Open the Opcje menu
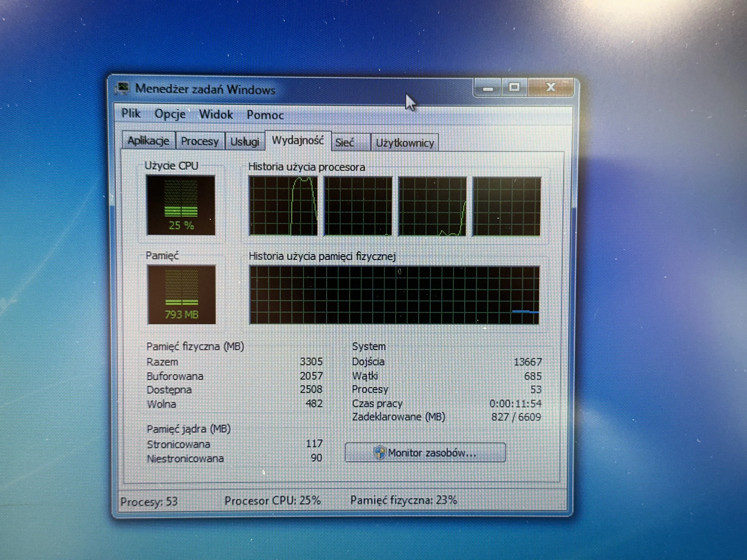 tap(170, 114)
